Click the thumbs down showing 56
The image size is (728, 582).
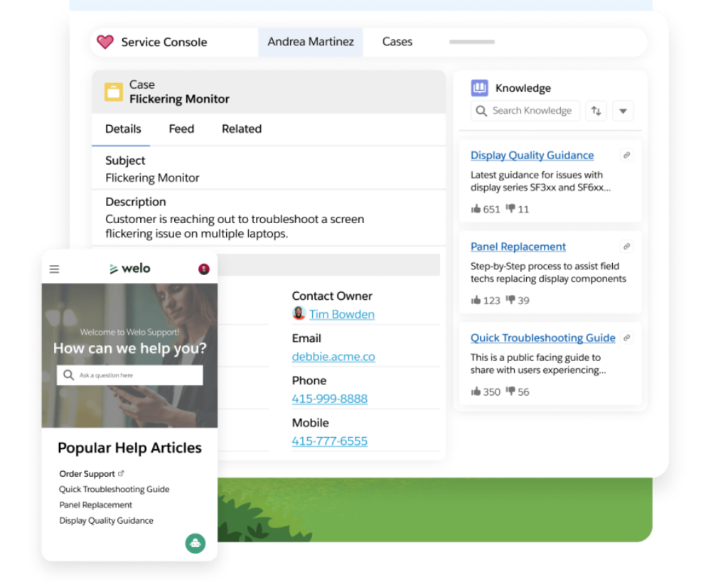tap(510, 392)
